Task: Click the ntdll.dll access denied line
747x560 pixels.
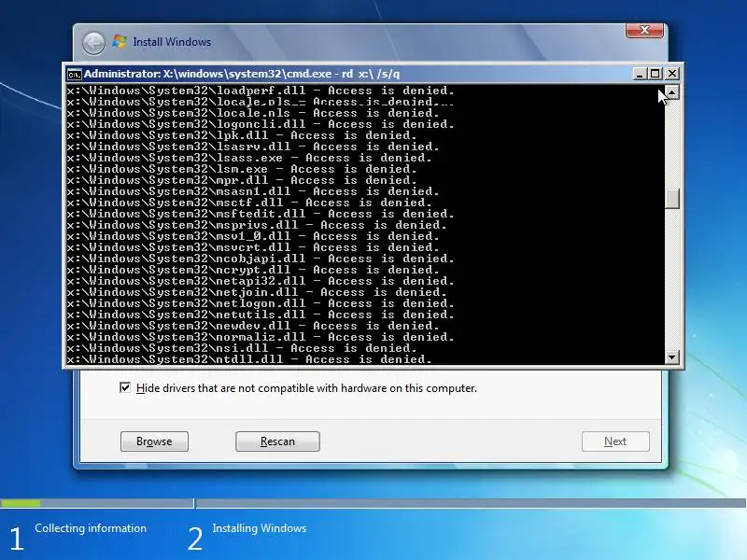Action: [249, 359]
